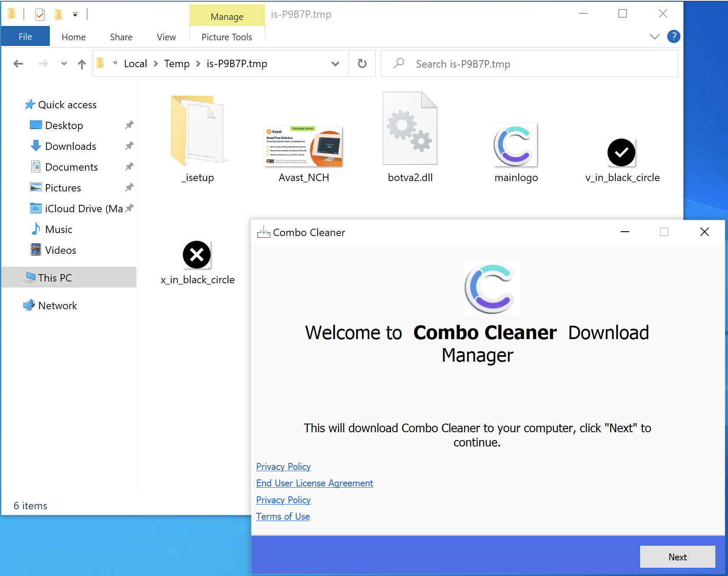Viewport: 728px width, 576px height.
Task: Go up one folder level
Action: point(81,64)
